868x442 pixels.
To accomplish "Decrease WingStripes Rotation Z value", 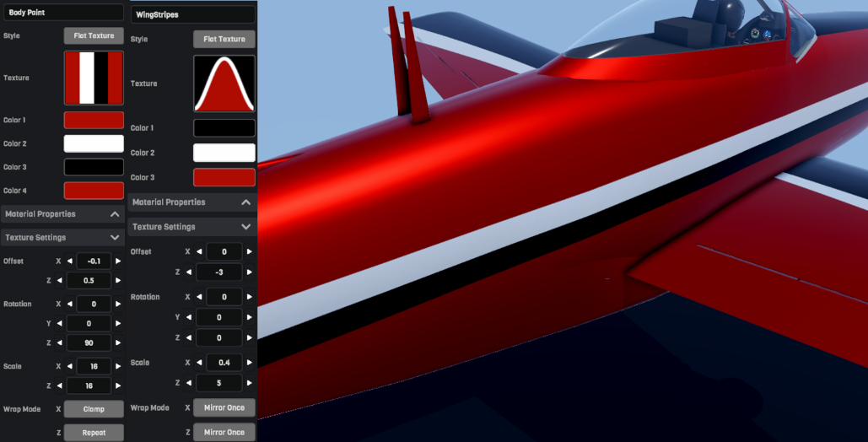I will click(189, 337).
